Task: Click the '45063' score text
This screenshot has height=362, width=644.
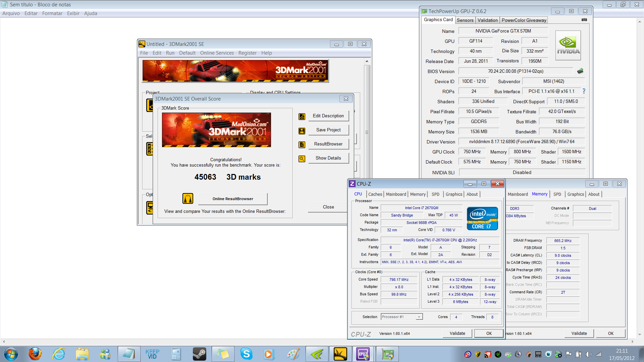Action: point(205,177)
